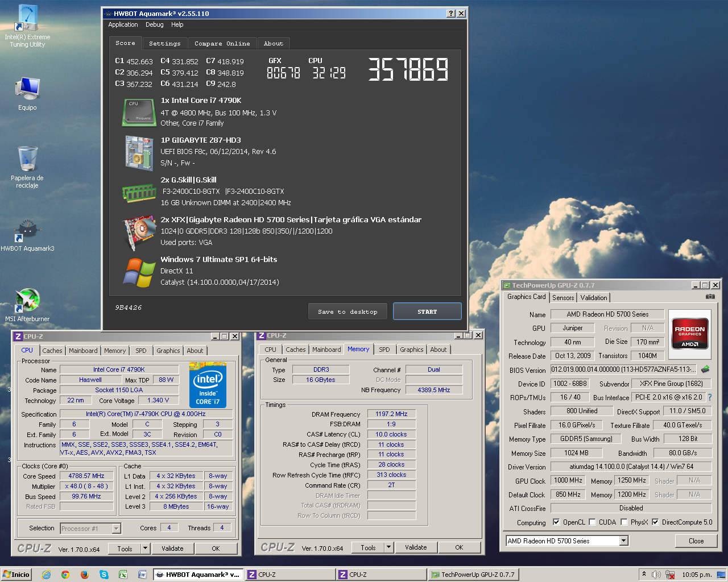Expand Tools dropdown arrow in Memory CPU-Z

pyautogui.click(x=389, y=547)
